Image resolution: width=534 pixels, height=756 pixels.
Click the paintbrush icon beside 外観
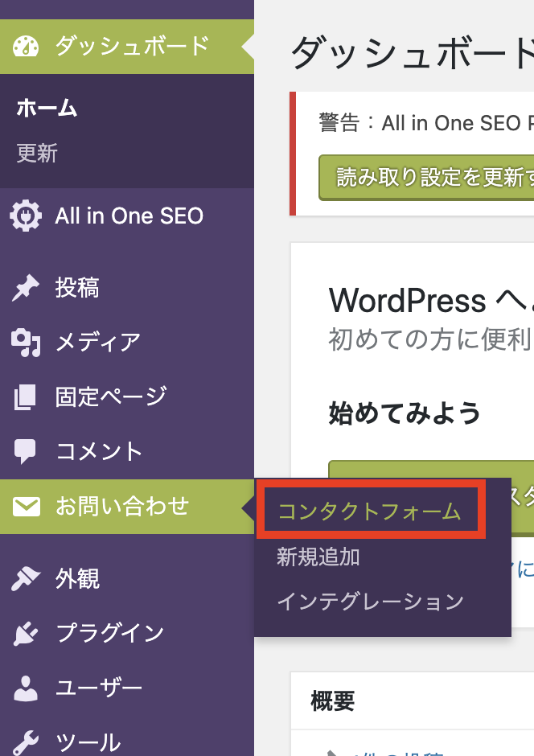[26, 578]
